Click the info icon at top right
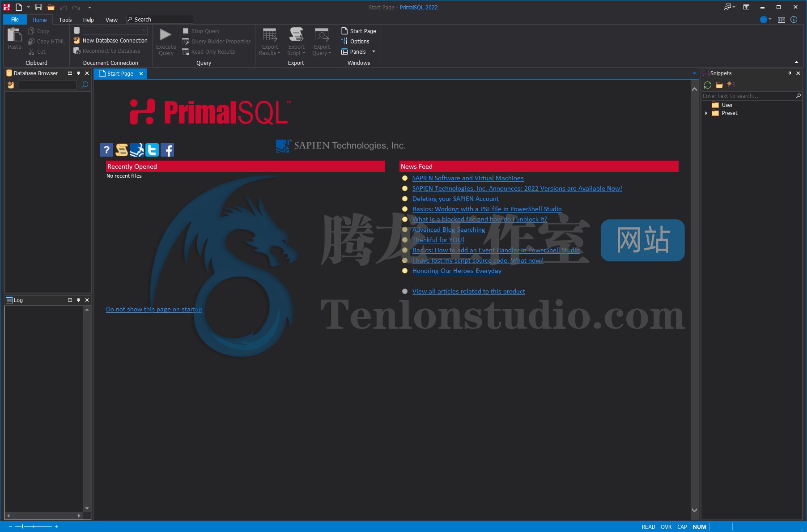 click(x=794, y=20)
